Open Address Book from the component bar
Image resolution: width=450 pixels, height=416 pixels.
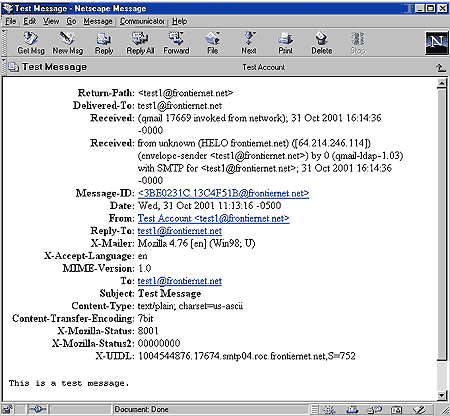pyautogui.click(x=396, y=410)
